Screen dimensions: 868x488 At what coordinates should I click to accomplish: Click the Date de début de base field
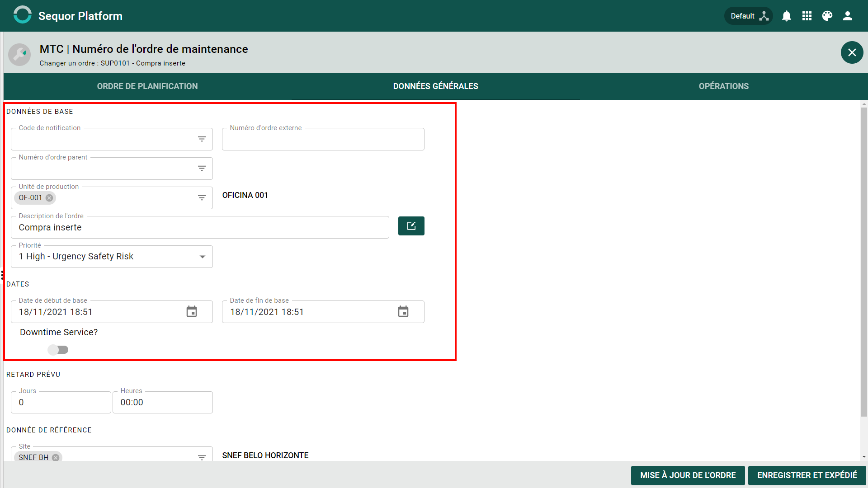tap(112, 312)
